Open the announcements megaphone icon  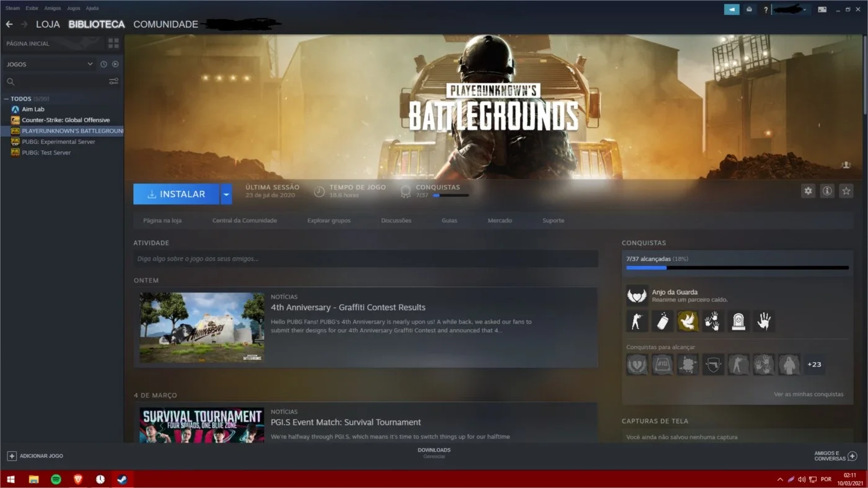732,9
